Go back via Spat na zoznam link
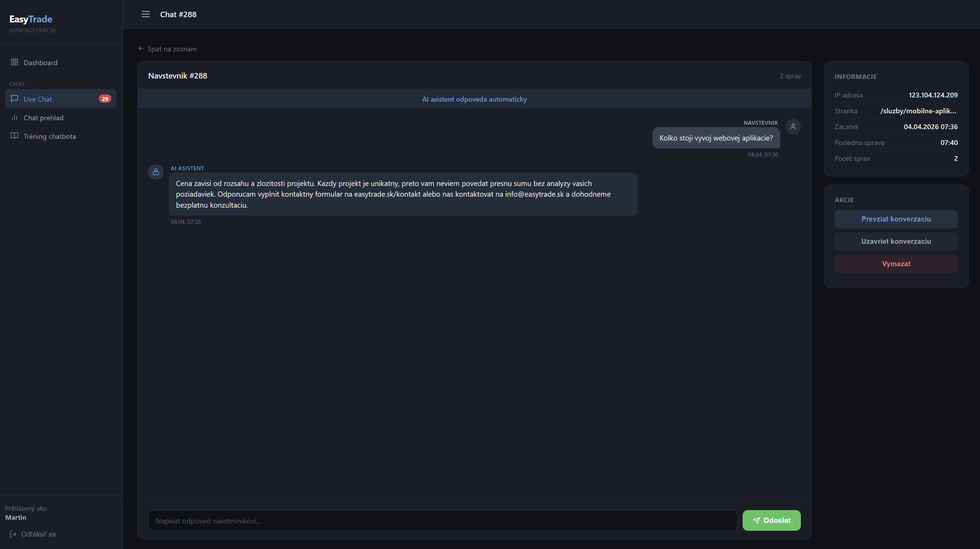The width and height of the screenshot is (980, 549). pyautogui.click(x=172, y=49)
